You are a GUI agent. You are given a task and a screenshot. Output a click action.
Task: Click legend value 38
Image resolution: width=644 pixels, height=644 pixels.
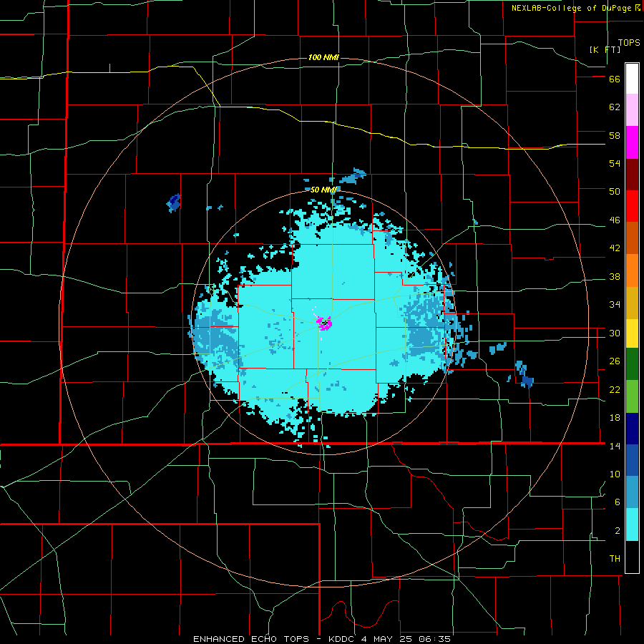[x=615, y=277]
